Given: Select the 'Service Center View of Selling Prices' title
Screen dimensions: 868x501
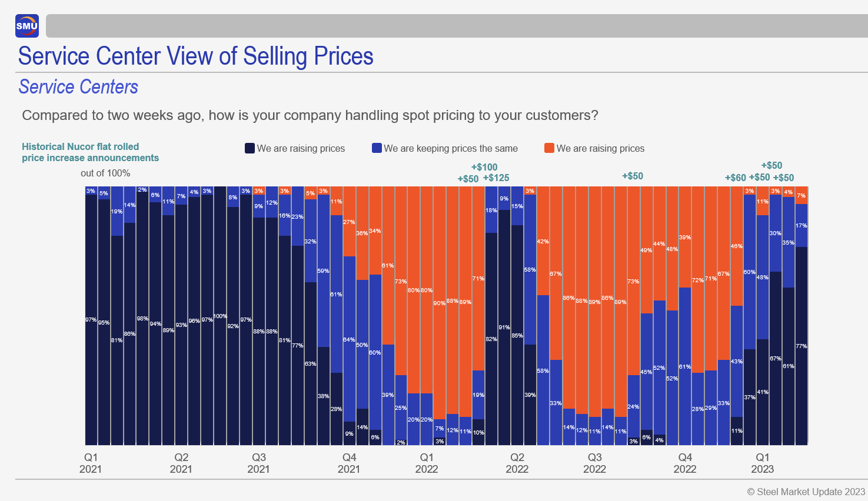Looking at the screenshot, I should coord(195,56).
